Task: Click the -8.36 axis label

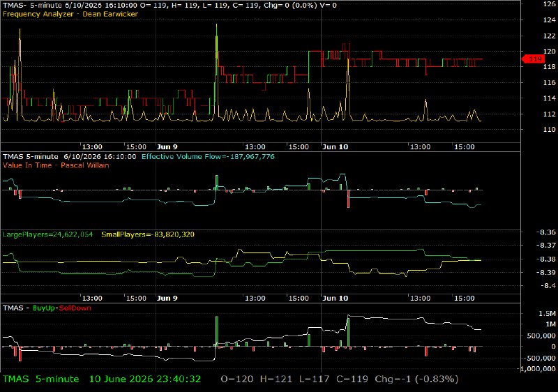Action: coord(545,232)
